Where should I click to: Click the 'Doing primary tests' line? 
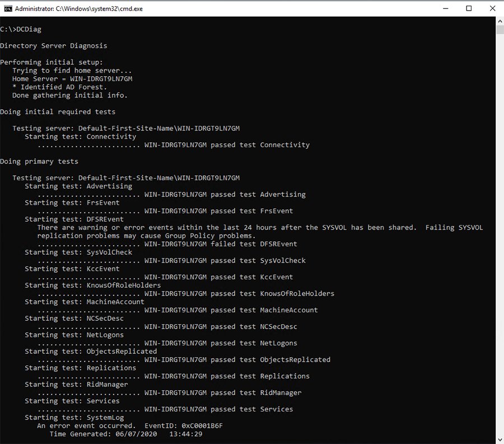click(39, 162)
